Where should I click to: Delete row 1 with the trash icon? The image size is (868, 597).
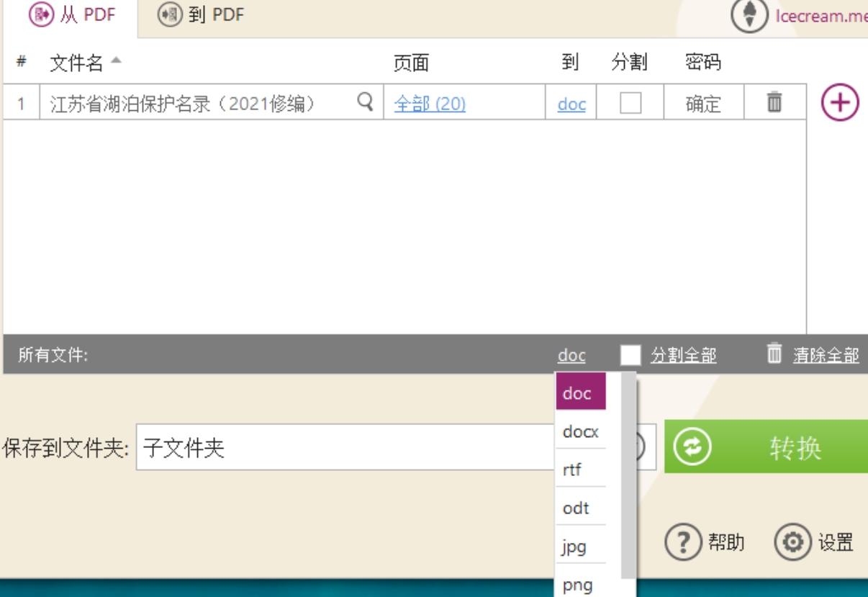pyautogui.click(x=774, y=102)
